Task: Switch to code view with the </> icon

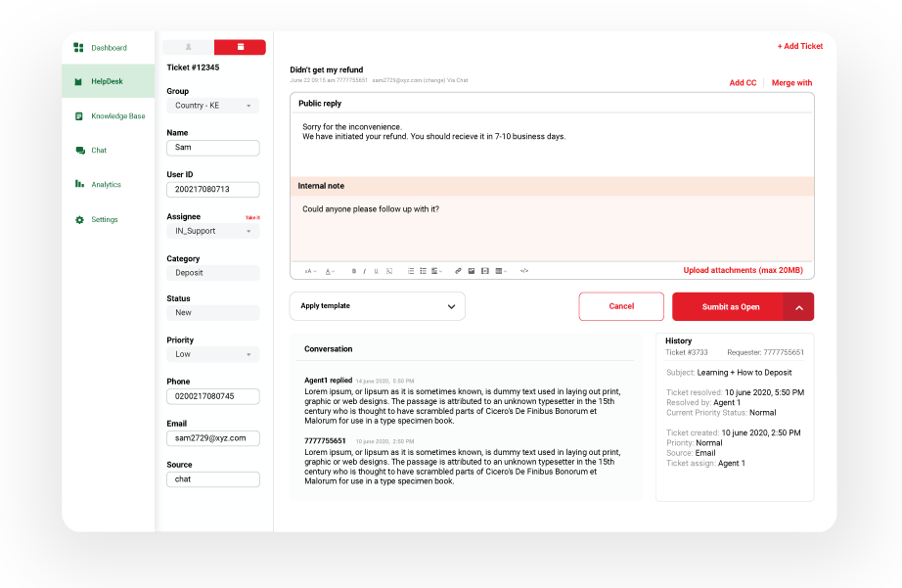Action: (523, 271)
